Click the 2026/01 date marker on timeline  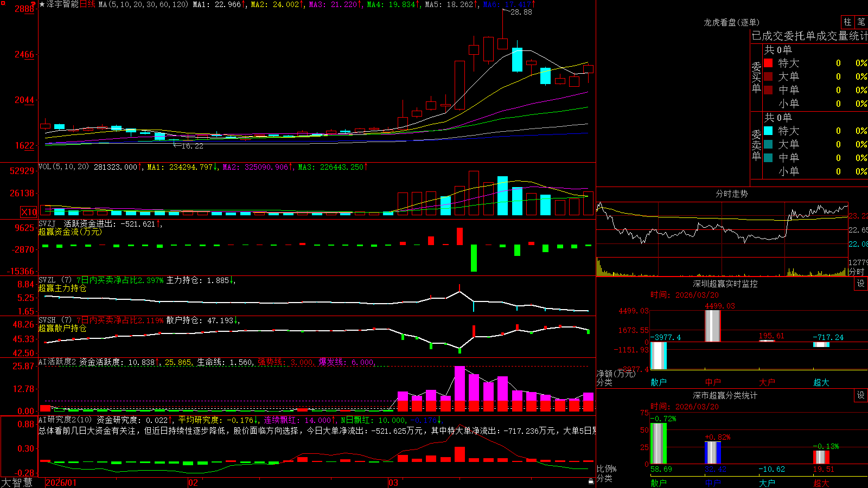[61, 483]
